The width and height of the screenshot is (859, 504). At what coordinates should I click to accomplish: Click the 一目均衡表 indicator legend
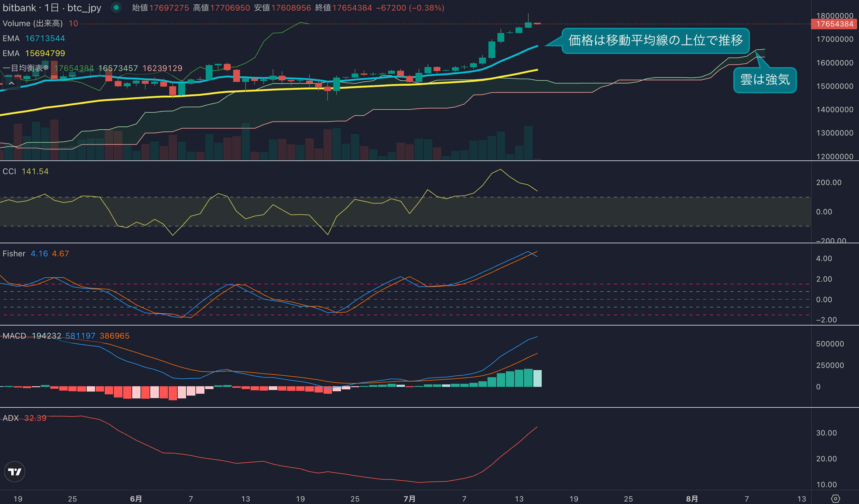[x=25, y=68]
